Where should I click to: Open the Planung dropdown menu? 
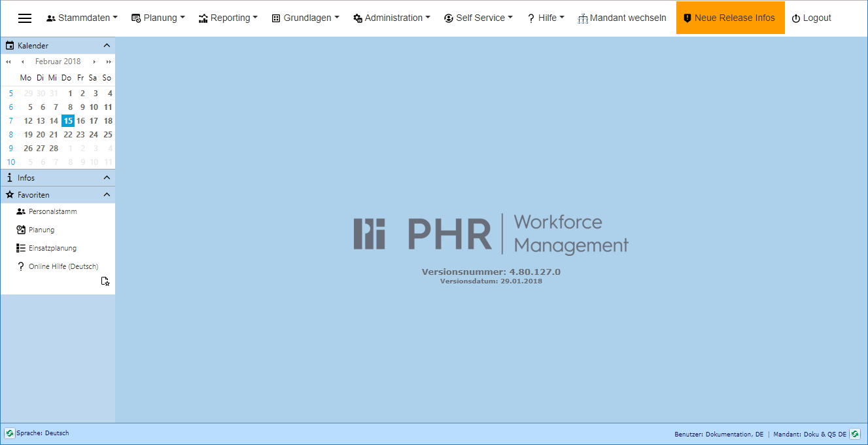pyautogui.click(x=158, y=18)
